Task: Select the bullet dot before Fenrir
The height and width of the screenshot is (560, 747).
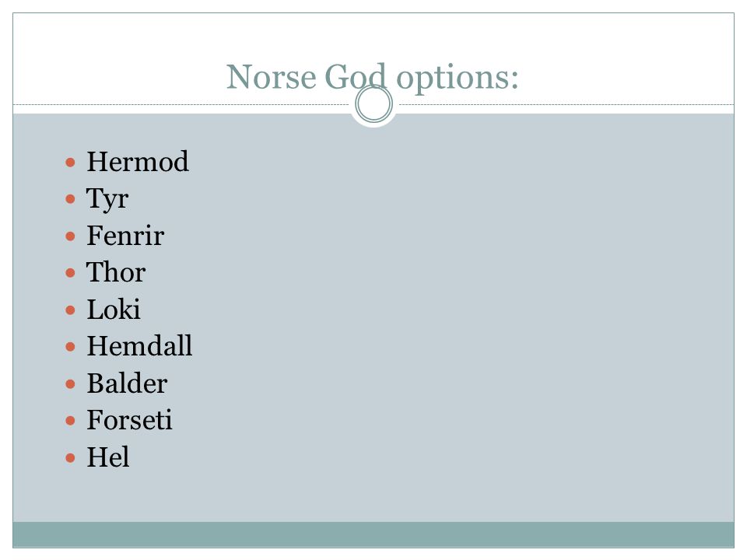Action: [x=70, y=236]
